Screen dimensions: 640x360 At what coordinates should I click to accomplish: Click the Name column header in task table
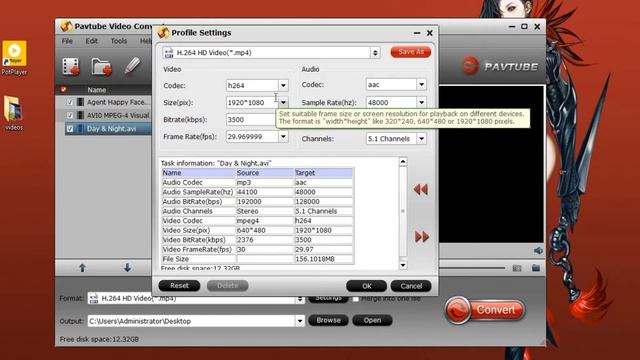click(199, 173)
